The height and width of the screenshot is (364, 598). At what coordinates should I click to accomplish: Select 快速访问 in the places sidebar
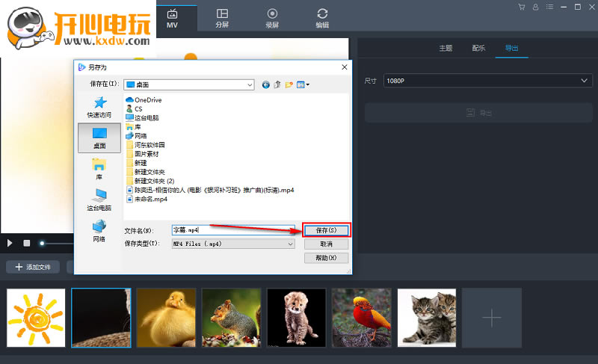99,106
